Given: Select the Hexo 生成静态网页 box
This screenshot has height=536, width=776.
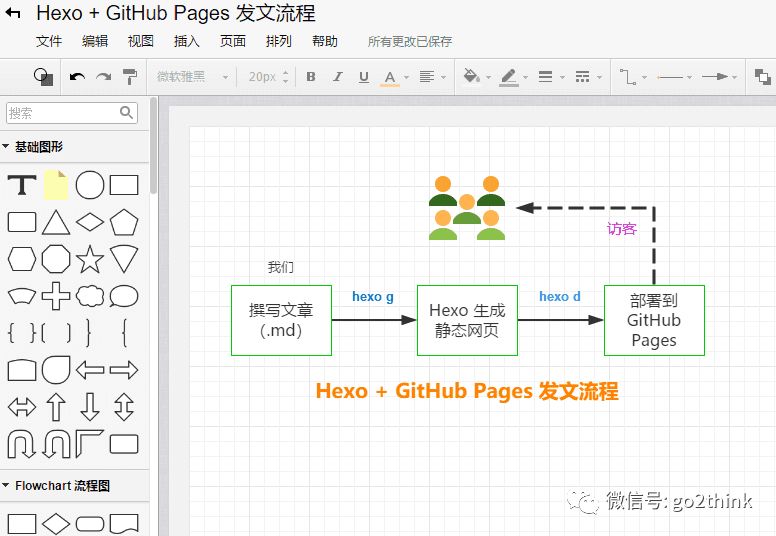Looking at the screenshot, I should [467, 320].
